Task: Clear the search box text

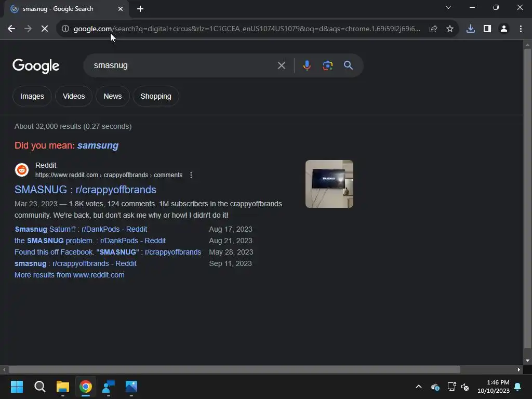Action: click(x=282, y=65)
